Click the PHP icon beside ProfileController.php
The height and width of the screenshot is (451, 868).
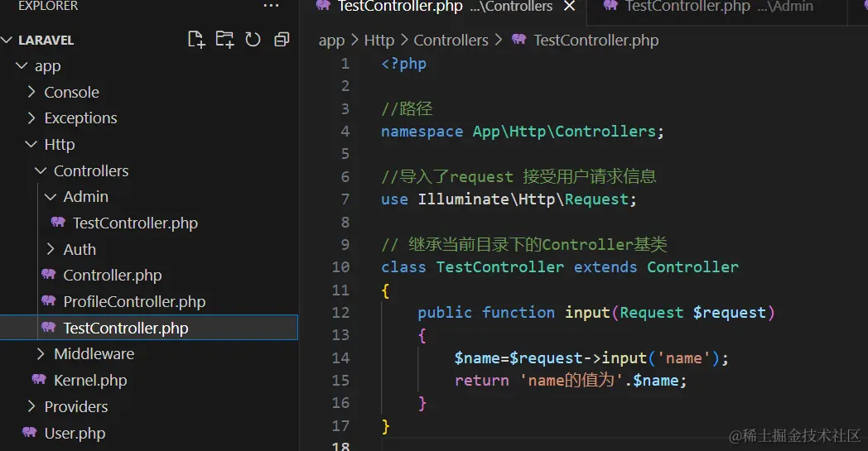tap(49, 300)
